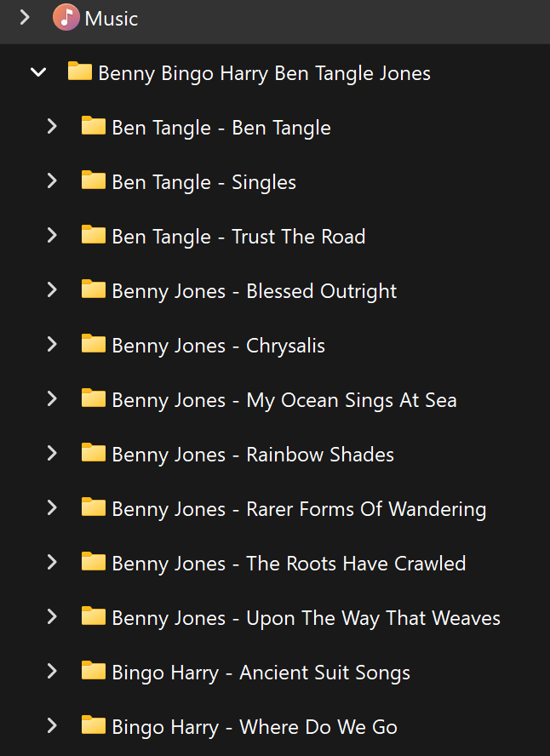
Task: Expand the Music tree node
Action: (x=25, y=18)
